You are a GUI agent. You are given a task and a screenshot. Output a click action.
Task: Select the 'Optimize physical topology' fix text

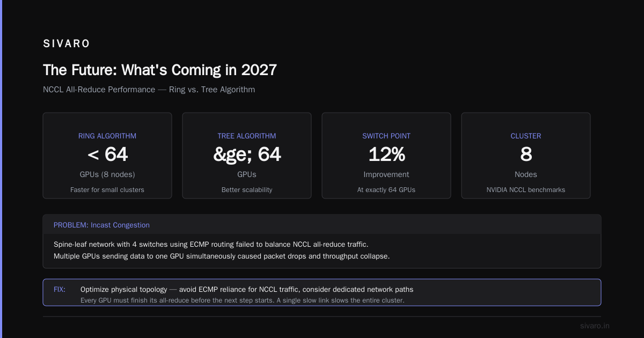click(247, 289)
